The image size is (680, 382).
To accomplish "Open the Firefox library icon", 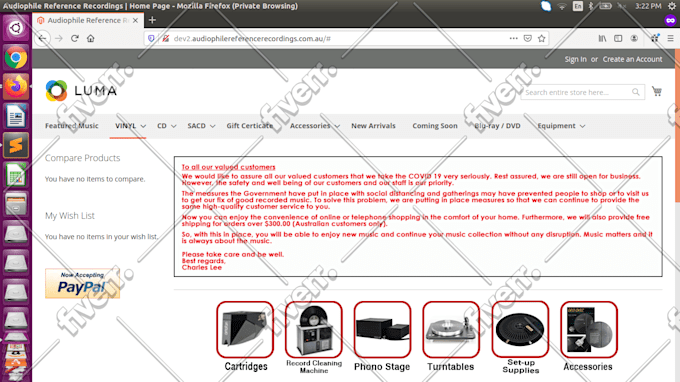I will click(602, 39).
